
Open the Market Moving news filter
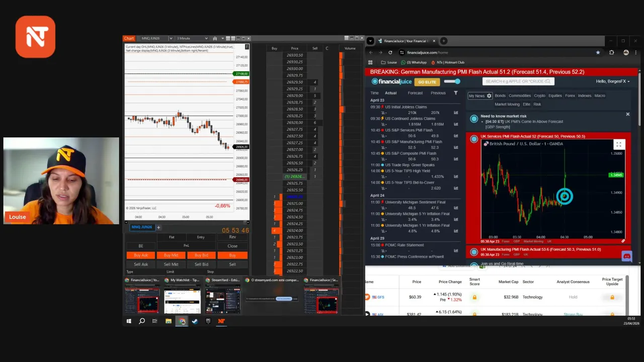(x=507, y=104)
